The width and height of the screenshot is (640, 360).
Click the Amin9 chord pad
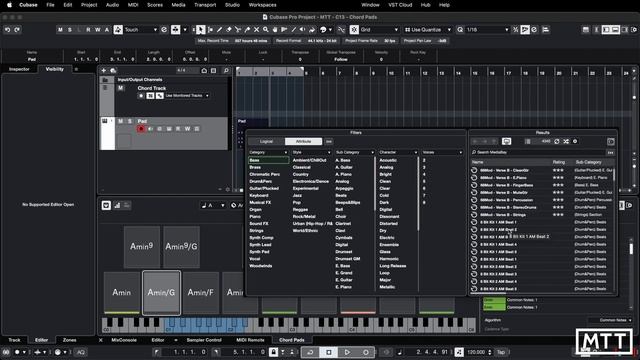(142, 247)
